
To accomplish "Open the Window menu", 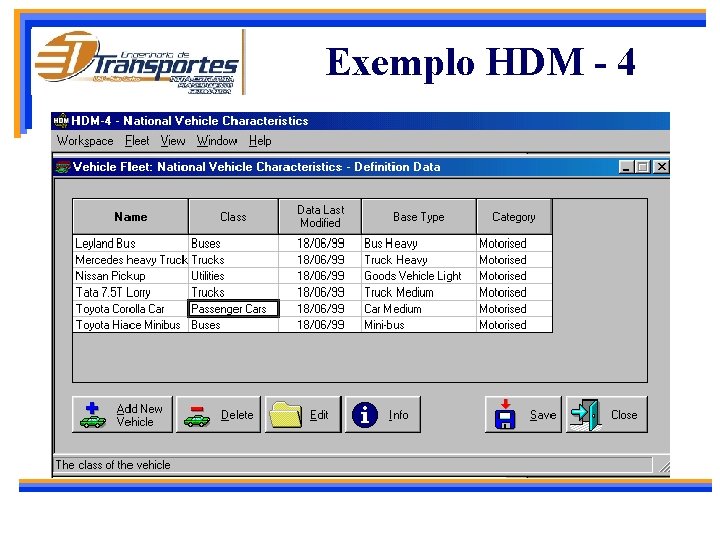I will tap(217, 141).
